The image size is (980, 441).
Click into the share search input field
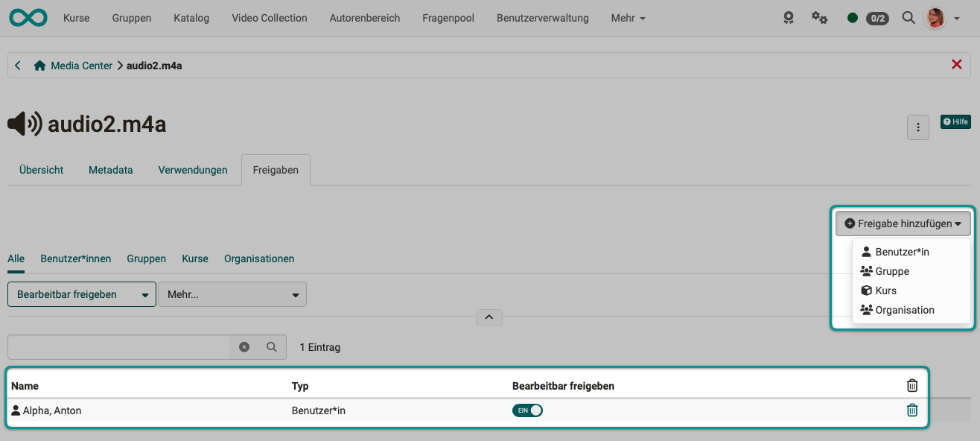(119, 347)
